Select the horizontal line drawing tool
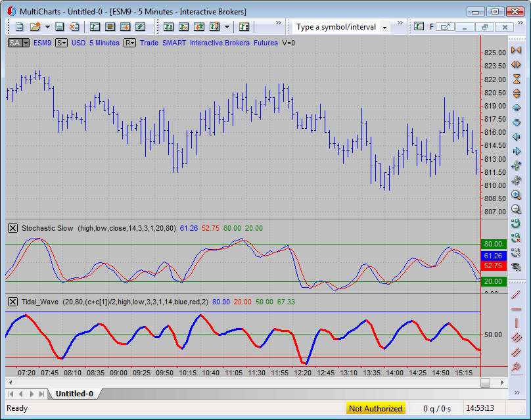The width and height of the screenshot is (531, 420). pos(516,308)
